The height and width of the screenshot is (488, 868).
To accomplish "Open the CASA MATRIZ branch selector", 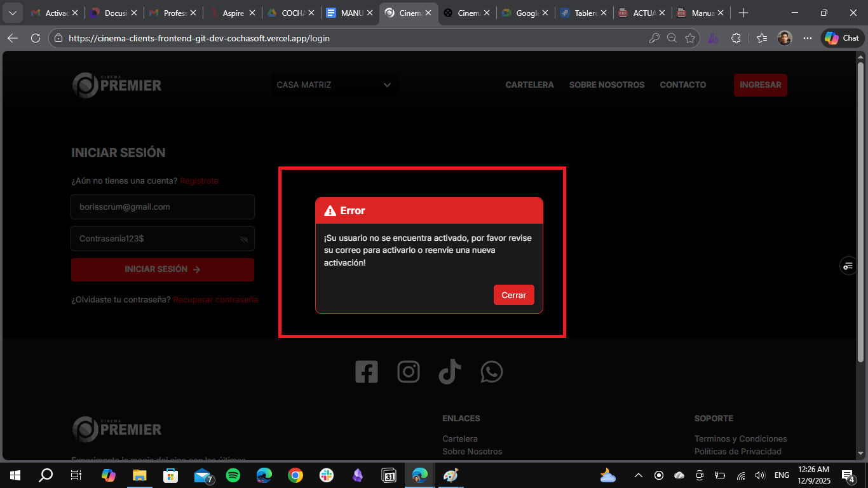I will pyautogui.click(x=334, y=85).
